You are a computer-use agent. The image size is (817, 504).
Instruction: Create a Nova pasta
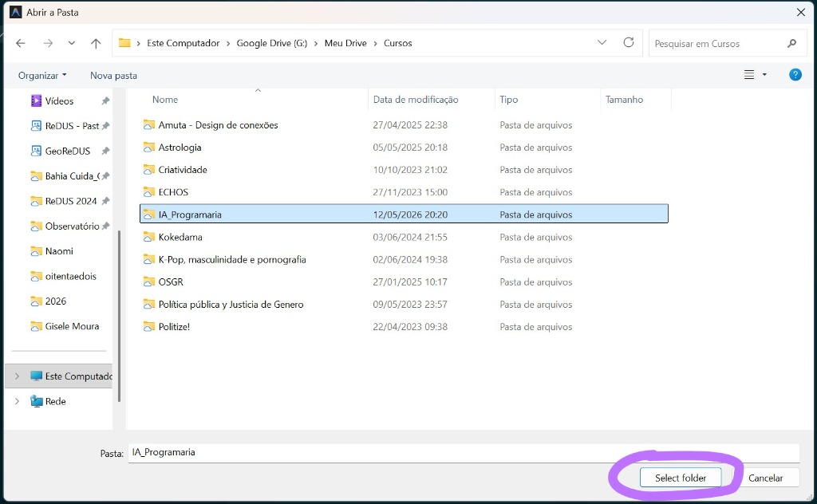113,76
